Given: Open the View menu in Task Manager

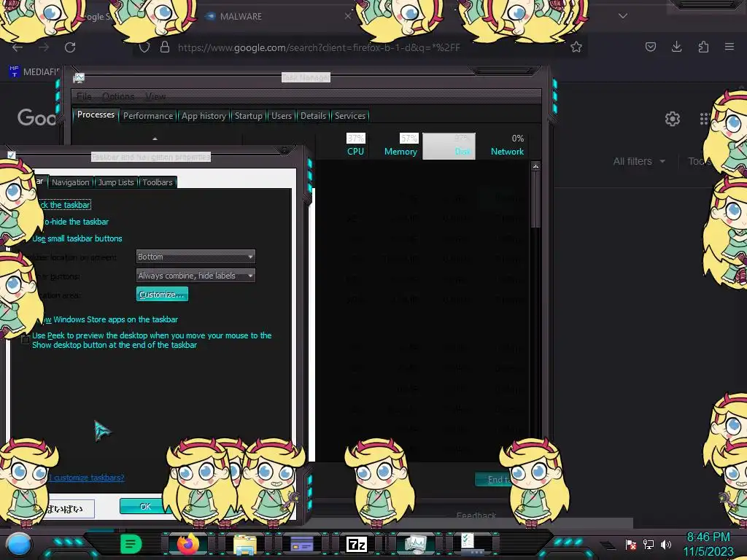Looking at the screenshot, I should click(155, 96).
